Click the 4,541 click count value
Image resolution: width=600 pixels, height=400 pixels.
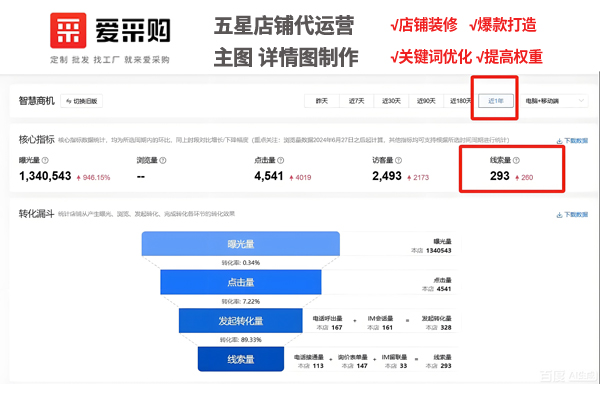[269, 176]
